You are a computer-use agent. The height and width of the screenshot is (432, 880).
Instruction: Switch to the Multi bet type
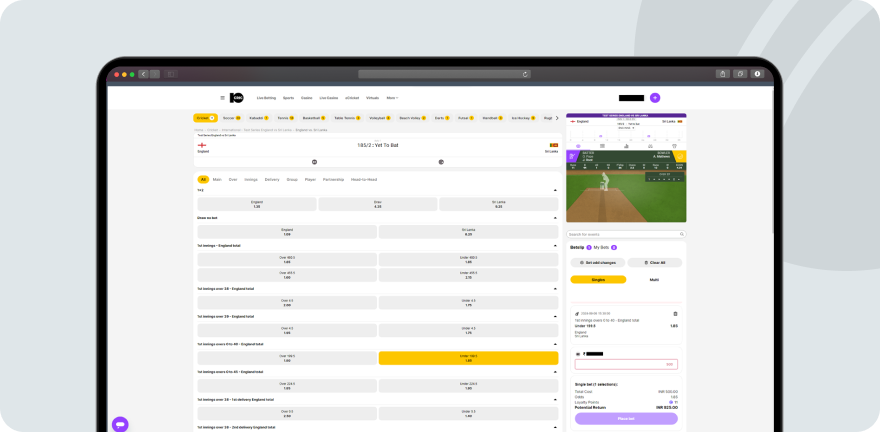coord(654,280)
